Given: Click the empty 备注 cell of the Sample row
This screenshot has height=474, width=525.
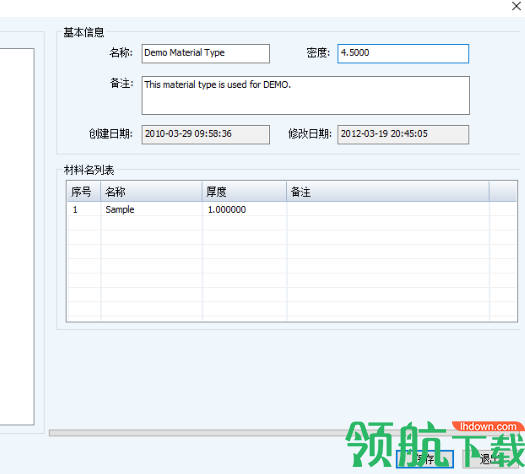Looking at the screenshot, I should click(x=388, y=210).
